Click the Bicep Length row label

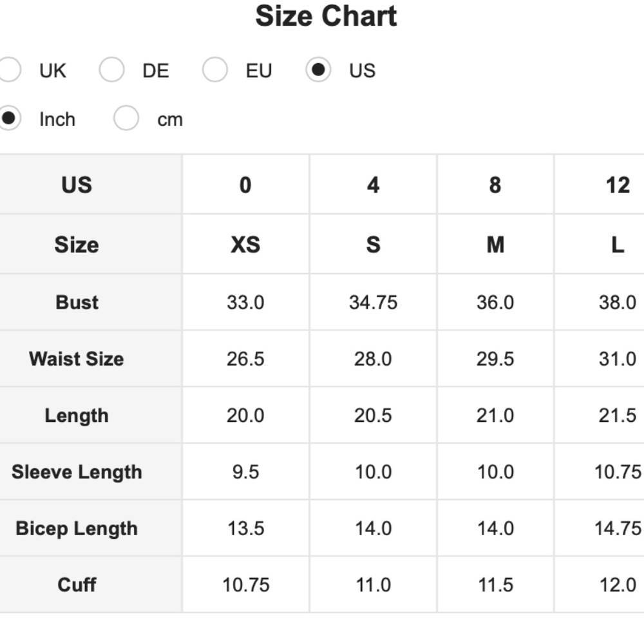click(x=77, y=529)
